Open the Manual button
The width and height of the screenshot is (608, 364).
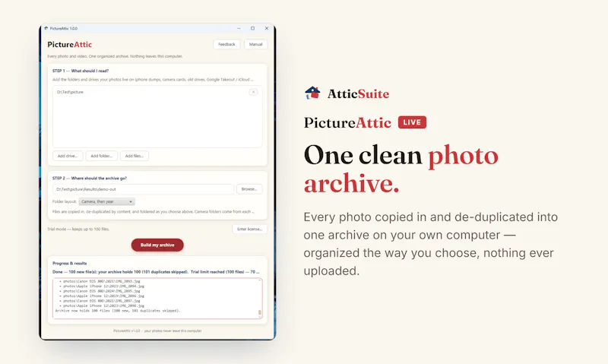(255, 44)
